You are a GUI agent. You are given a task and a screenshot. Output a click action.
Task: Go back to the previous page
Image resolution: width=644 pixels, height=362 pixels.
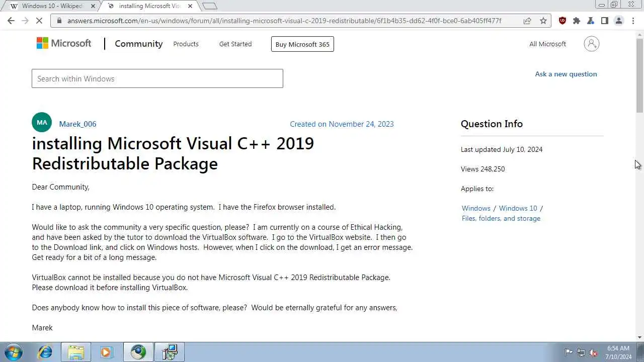click(11, 21)
